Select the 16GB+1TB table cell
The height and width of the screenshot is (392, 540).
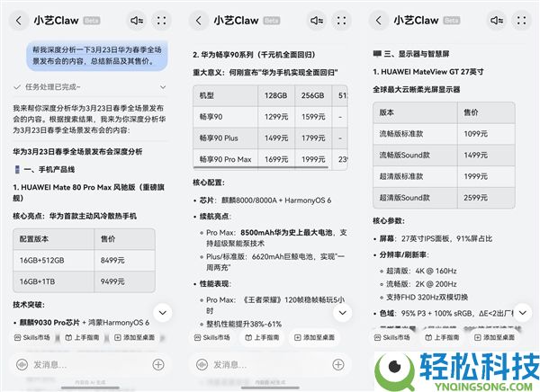coord(53,282)
